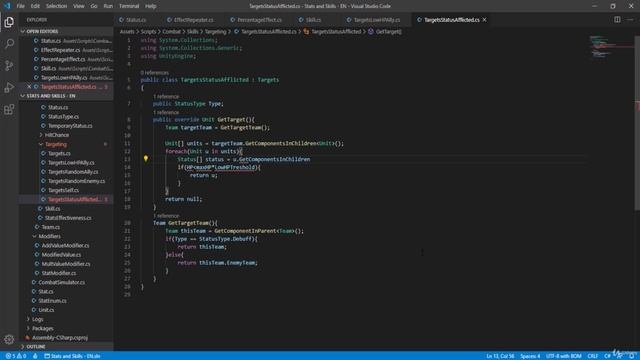
Task: Open TemporaryStatus.cs in the explorer tree
Action: pyautogui.click(x=70, y=126)
